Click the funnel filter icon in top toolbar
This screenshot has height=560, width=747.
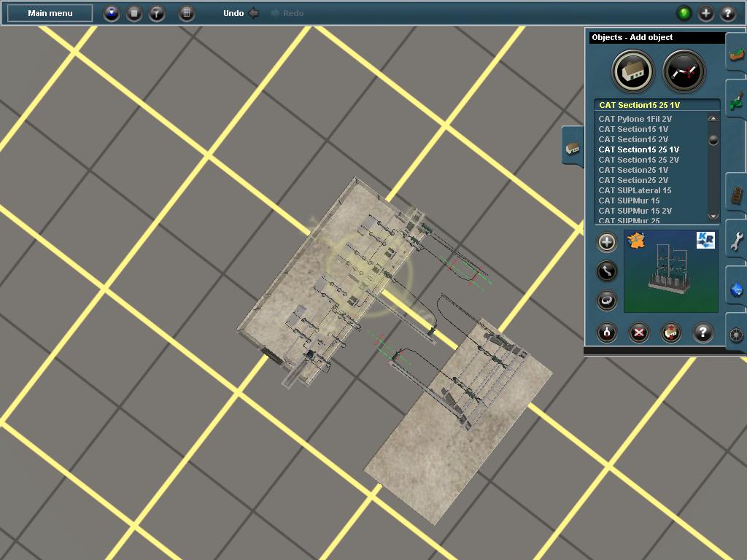[157, 13]
